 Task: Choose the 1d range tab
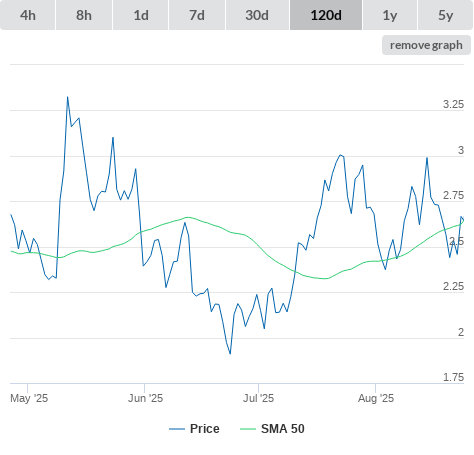(141, 15)
